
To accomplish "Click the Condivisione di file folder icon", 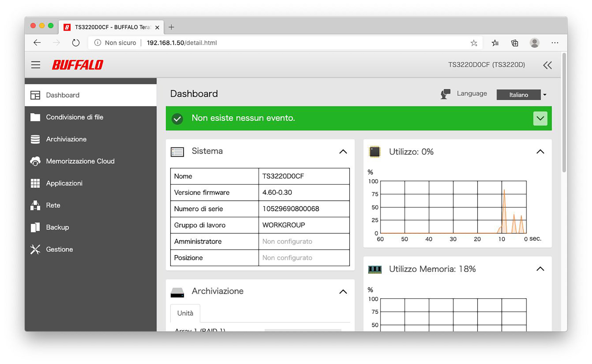I will [x=35, y=117].
